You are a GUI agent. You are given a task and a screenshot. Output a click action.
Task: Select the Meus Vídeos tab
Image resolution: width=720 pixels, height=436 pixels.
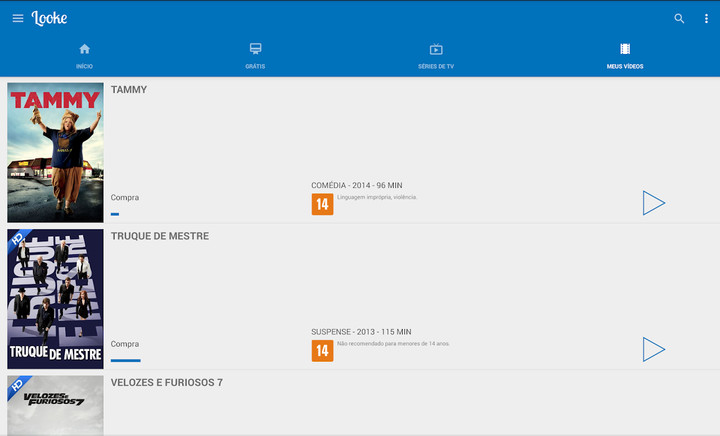(x=625, y=55)
